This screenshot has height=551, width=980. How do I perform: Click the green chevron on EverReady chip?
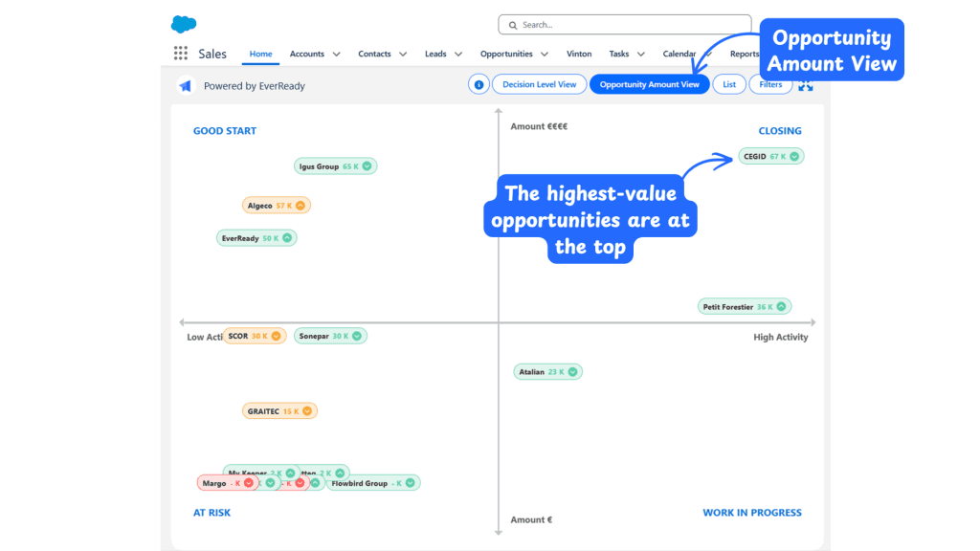[x=287, y=238]
